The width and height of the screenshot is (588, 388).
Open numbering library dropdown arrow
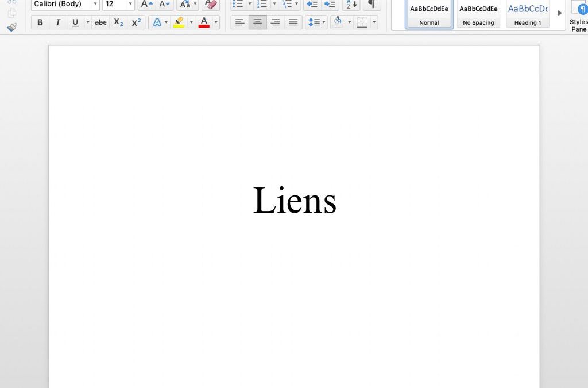pyautogui.click(x=274, y=4)
